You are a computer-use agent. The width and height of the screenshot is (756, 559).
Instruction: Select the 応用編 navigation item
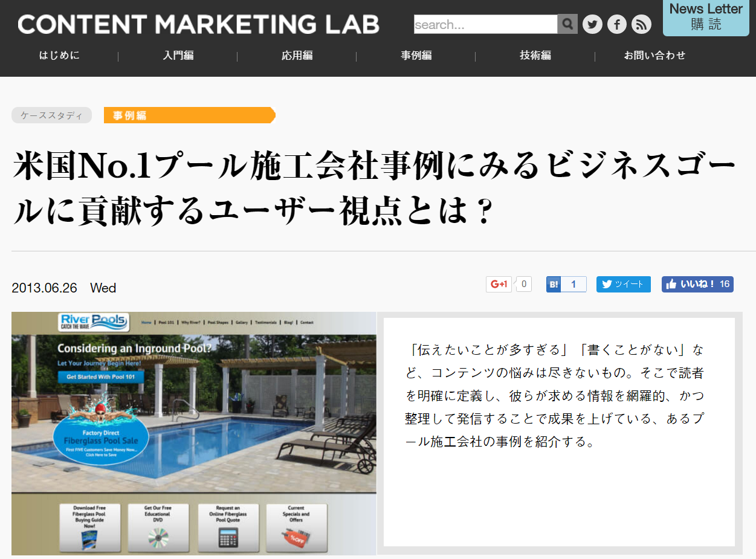click(297, 56)
